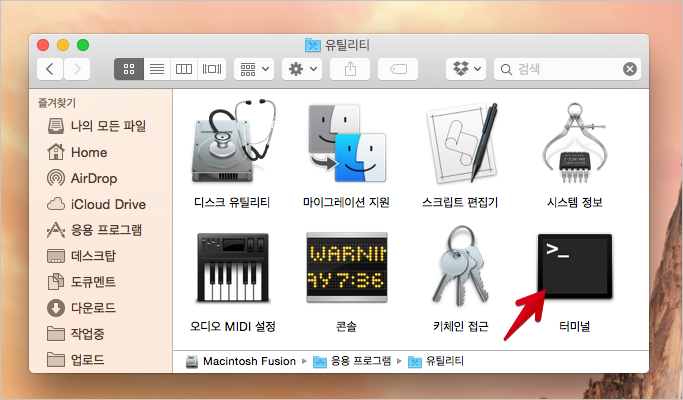Click the 디스크 유틸리티 label text
This screenshot has width=683, height=400.
tap(232, 202)
